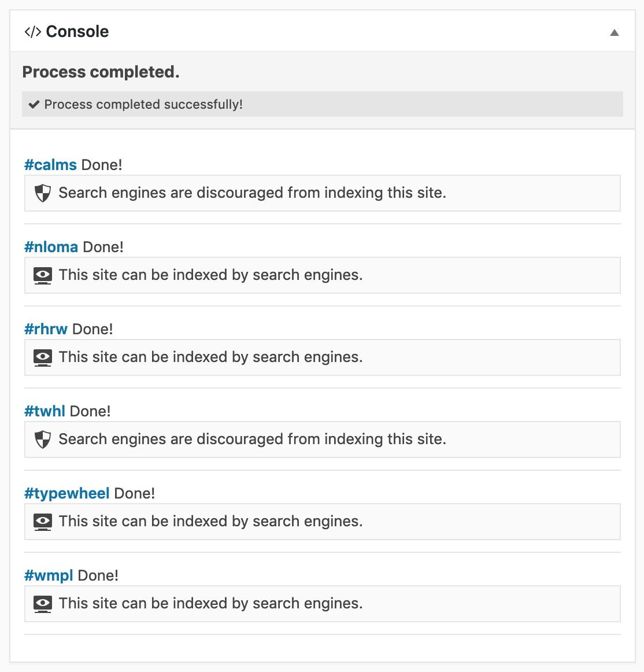Click the eye icon under #rhrw
Image resolution: width=644 pixels, height=672 pixels.
(43, 357)
